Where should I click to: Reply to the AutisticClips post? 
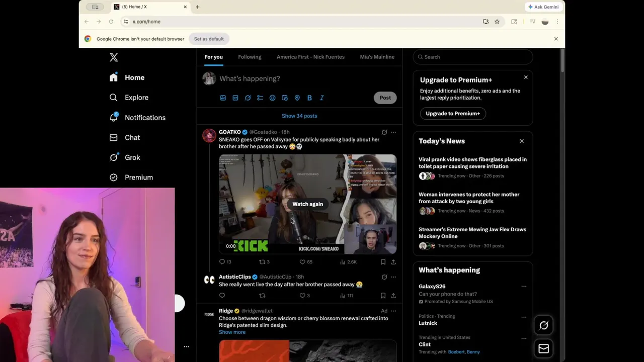(x=222, y=296)
